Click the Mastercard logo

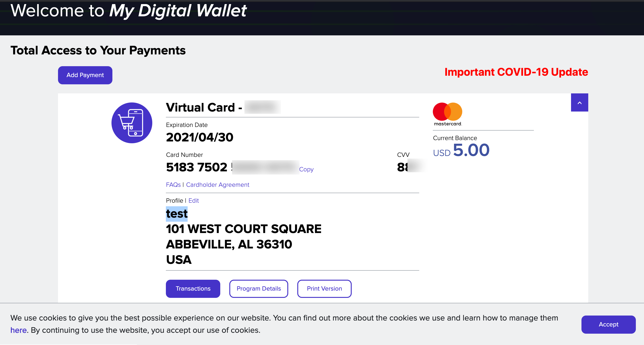[447, 114]
